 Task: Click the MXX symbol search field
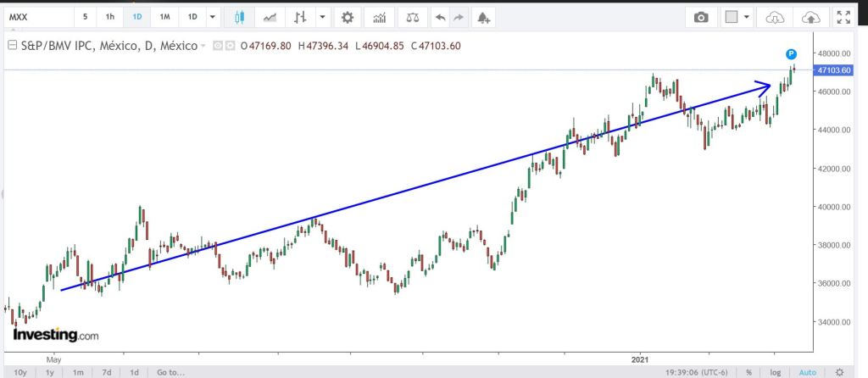[x=37, y=17]
